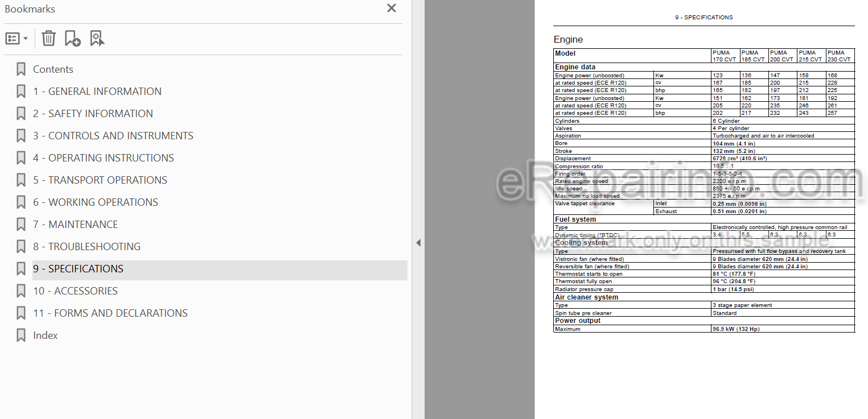Open the Contents bookmark
Screen dimensions: 868x419
click(x=53, y=69)
